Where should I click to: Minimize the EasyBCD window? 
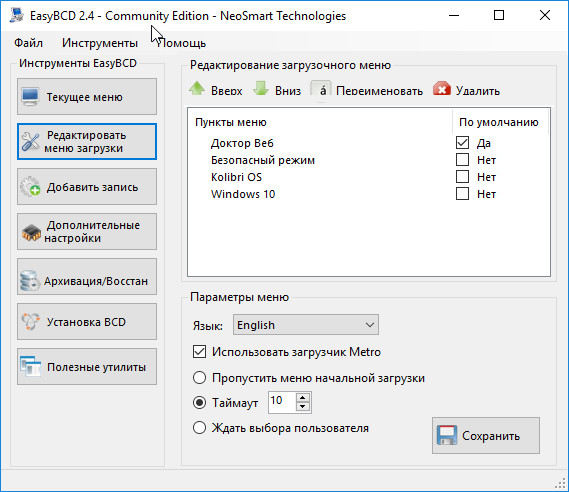click(454, 16)
